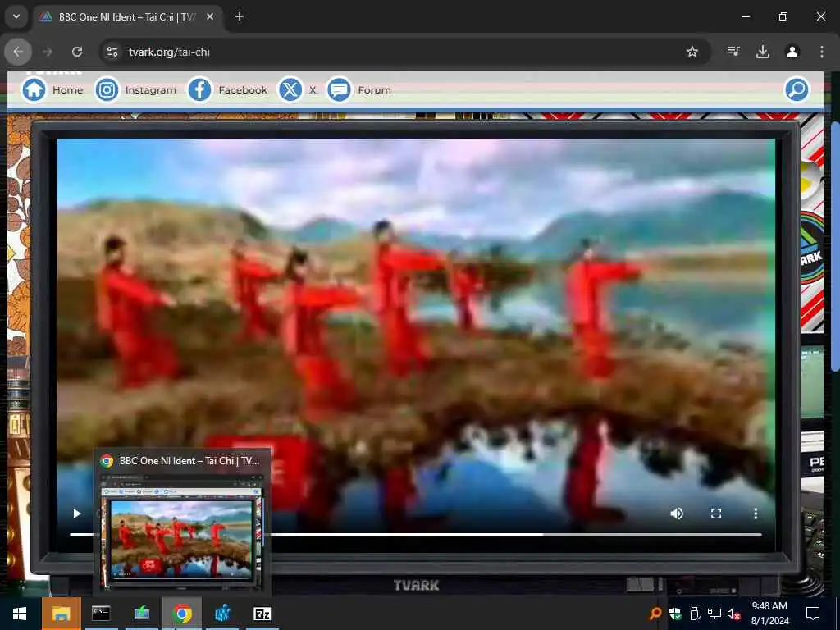Viewport: 840px width, 630px height.
Task: Play the Tai Chi video
Action: [x=76, y=514]
